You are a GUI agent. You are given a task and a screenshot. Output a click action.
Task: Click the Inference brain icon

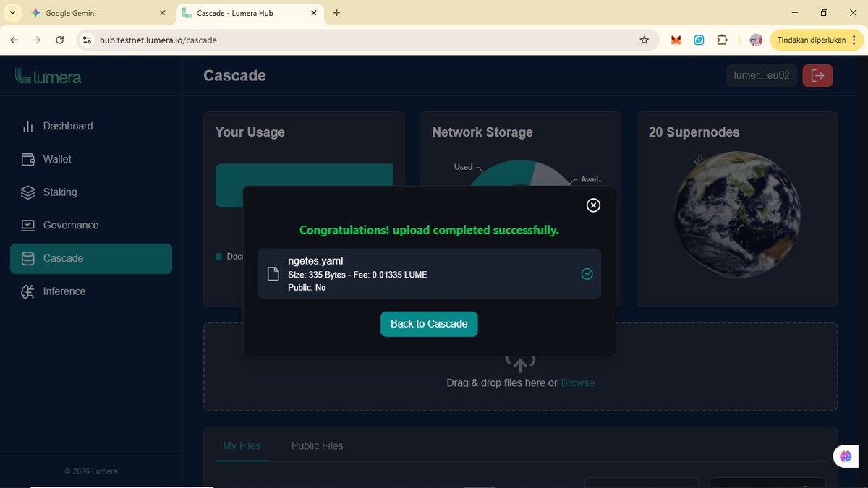click(28, 291)
